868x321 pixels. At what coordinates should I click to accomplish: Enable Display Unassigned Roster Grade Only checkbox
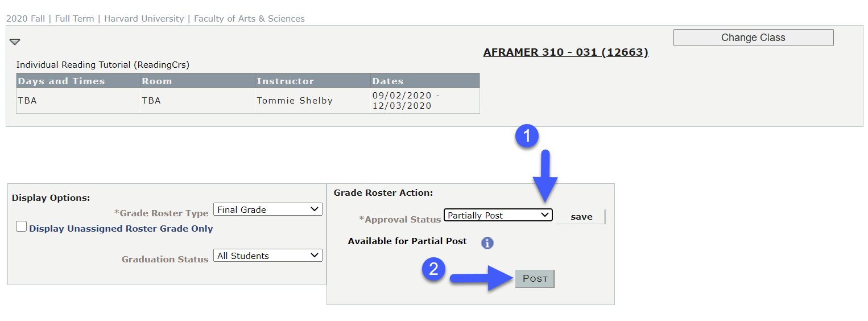[x=21, y=227]
